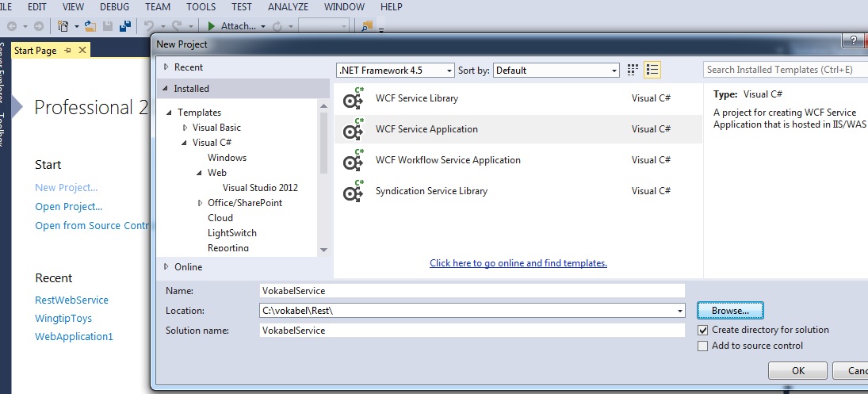The height and width of the screenshot is (394, 868).
Task: Click the Solution name input field
Action: pos(472,331)
